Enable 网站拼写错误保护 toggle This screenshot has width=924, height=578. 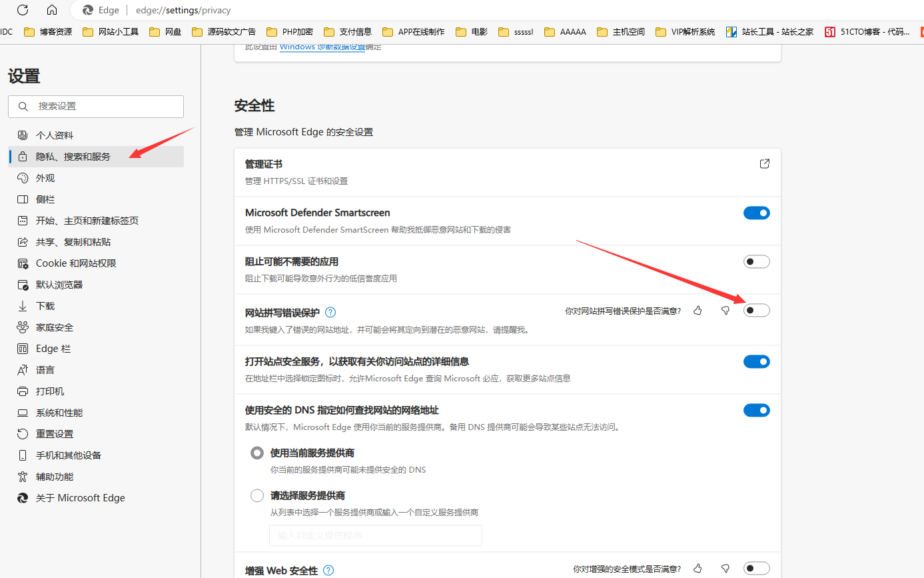757,310
